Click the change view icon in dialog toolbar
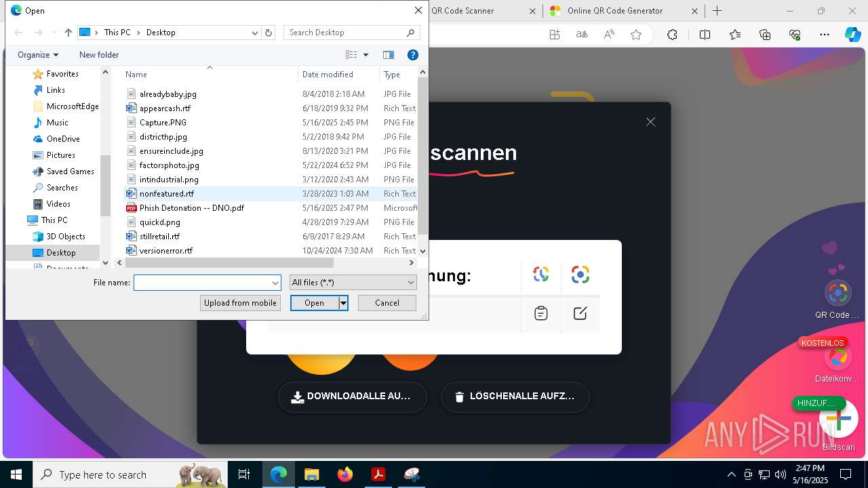 [x=351, y=55]
